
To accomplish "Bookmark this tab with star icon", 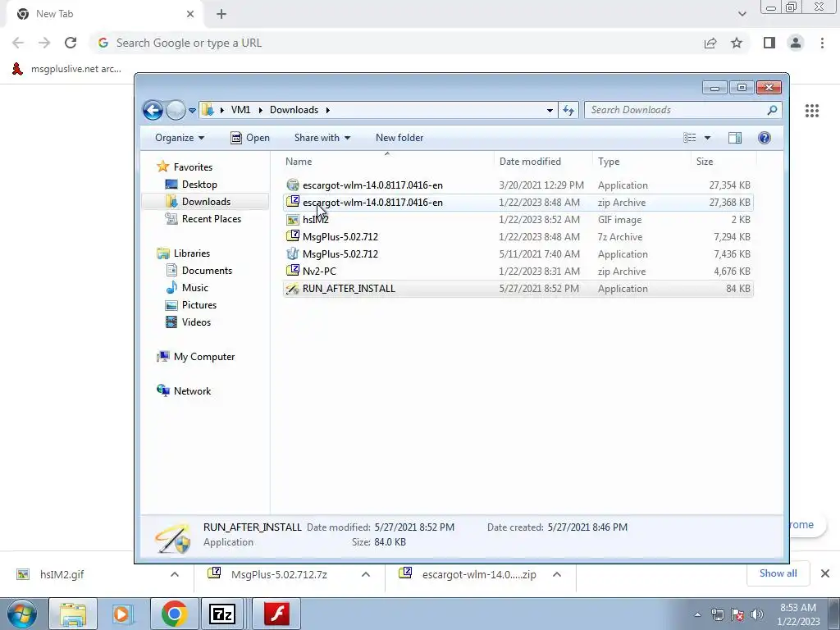I will click(737, 43).
